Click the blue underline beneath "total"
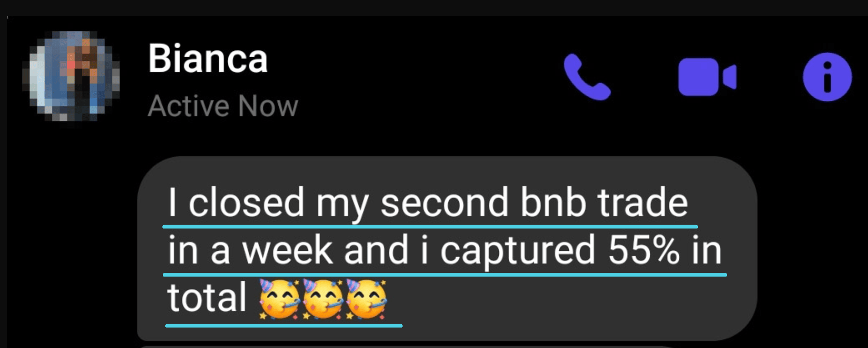The image size is (868, 348). click(283, 326)
